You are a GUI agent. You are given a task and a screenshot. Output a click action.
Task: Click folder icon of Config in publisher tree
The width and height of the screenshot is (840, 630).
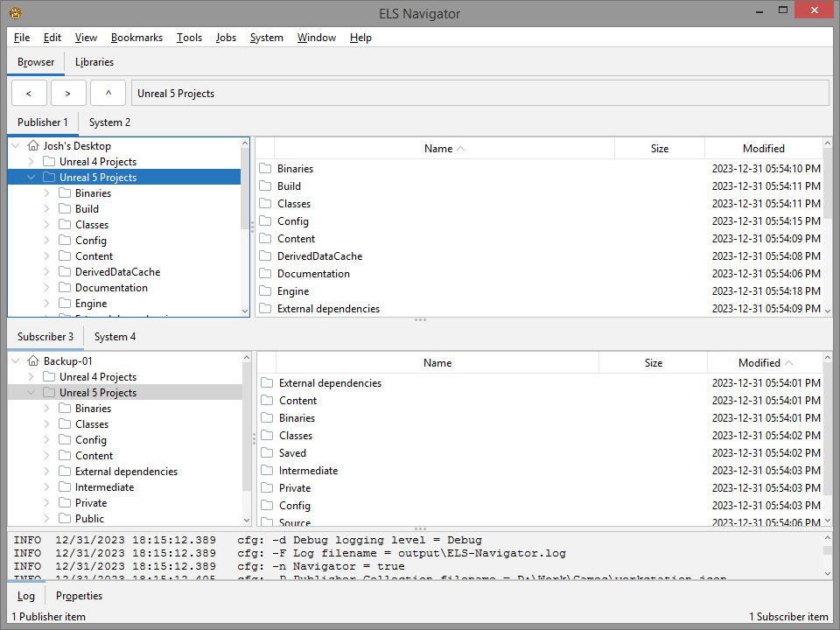[x=65, y=241]
